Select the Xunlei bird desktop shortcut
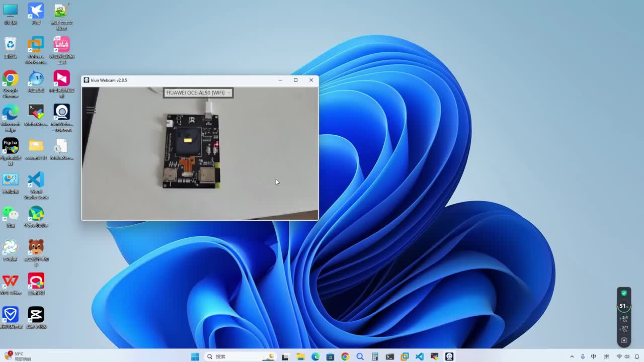Screen dimensions: 644x362 click(x=36, y=14)
